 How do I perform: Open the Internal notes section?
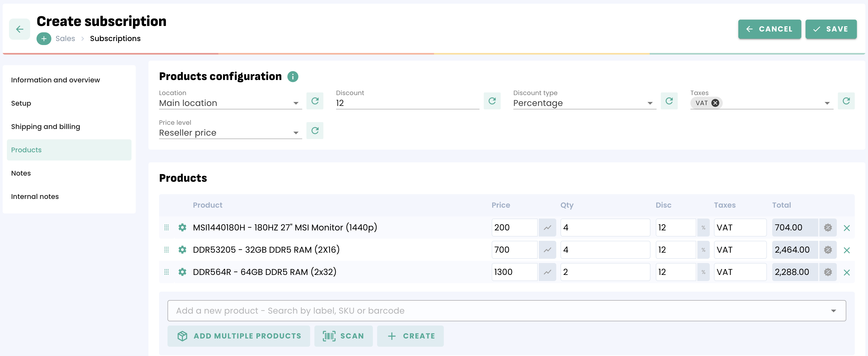(35, 197)
